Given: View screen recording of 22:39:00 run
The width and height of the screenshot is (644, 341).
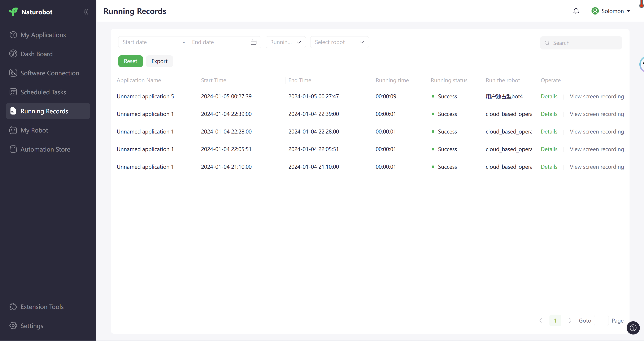Looking at the screenshot, I should 597,114.
